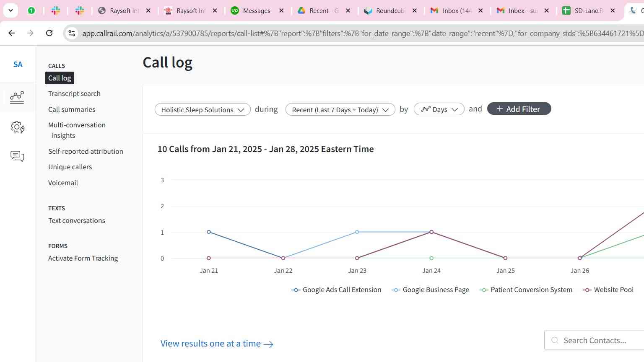Open Unique callers report
This screenshot has width=644, height=362.
(x=70, y=167)
